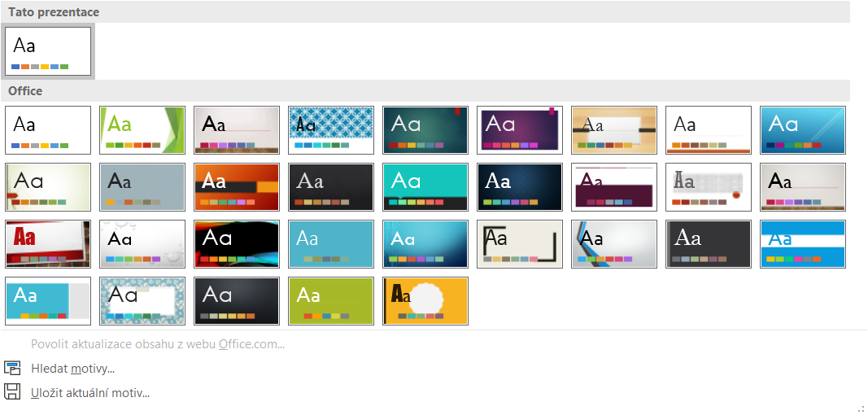Apply the green faceted theme with green Aa
Image resolution: width=868 pixels, height=415 pixels.
142,130
